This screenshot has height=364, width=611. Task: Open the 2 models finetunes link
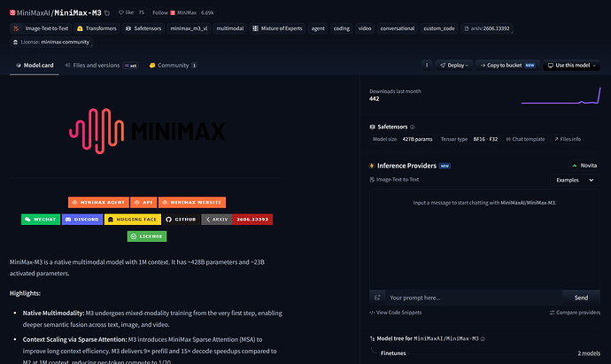(x=589, y=353)
